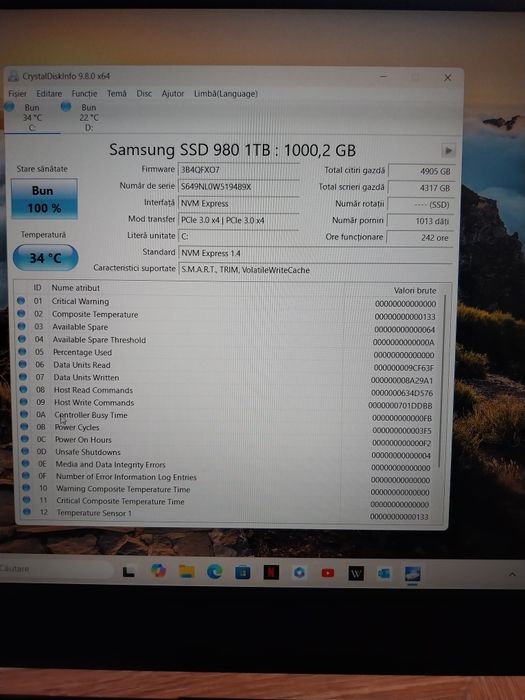Select the Controller Busy Time row
525x700 pixels.
tap(228, 416)
